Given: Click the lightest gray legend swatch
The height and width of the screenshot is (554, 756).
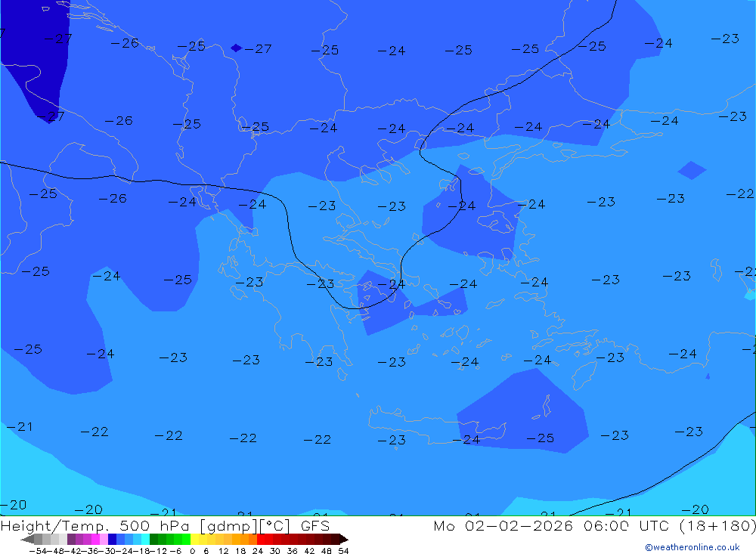Looking at the screenshot, I should pyautogui.click(x=63, y=540).
